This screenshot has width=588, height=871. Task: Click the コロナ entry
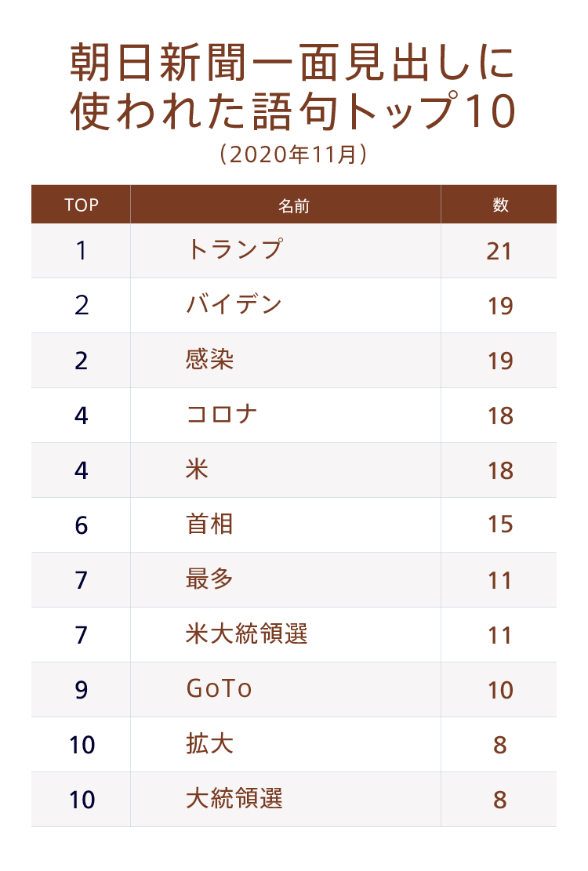click(x=223, y=415)
